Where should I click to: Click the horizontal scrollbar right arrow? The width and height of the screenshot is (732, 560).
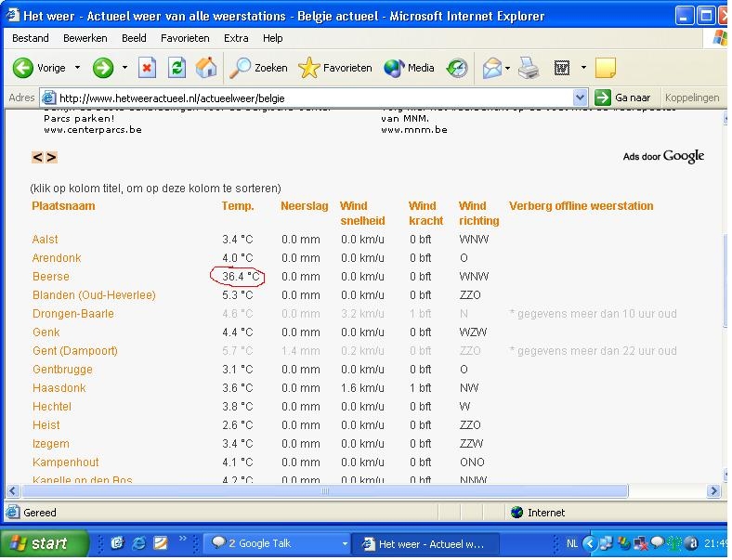click(712, 490)
